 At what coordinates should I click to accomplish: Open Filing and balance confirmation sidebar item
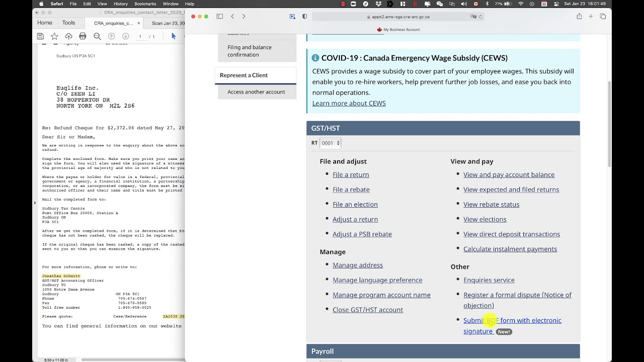(x=257, y=51)
